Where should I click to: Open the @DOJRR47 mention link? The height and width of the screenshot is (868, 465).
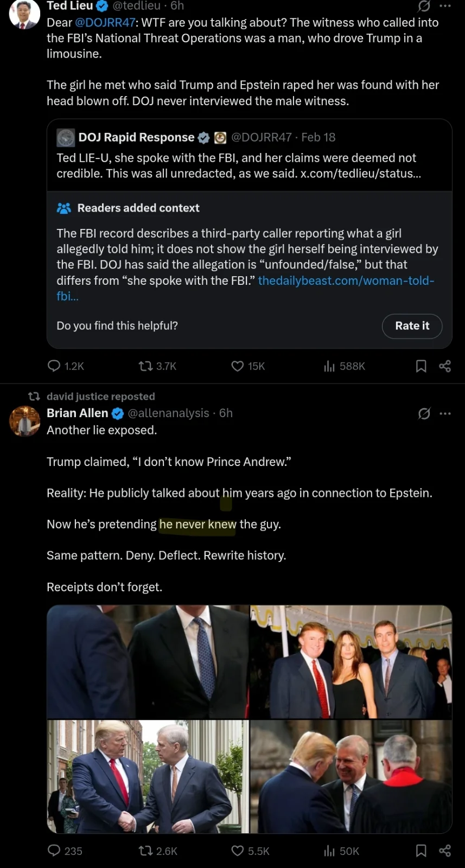[105, 23]
